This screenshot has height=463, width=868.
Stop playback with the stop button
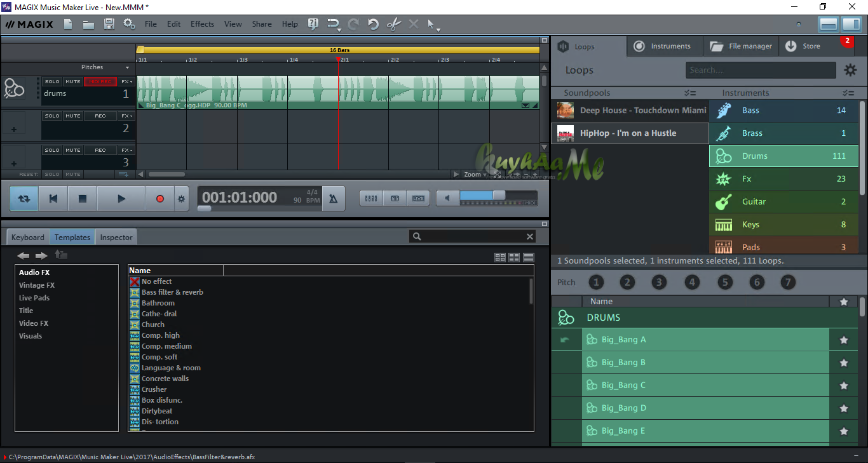tap(83, 199)
